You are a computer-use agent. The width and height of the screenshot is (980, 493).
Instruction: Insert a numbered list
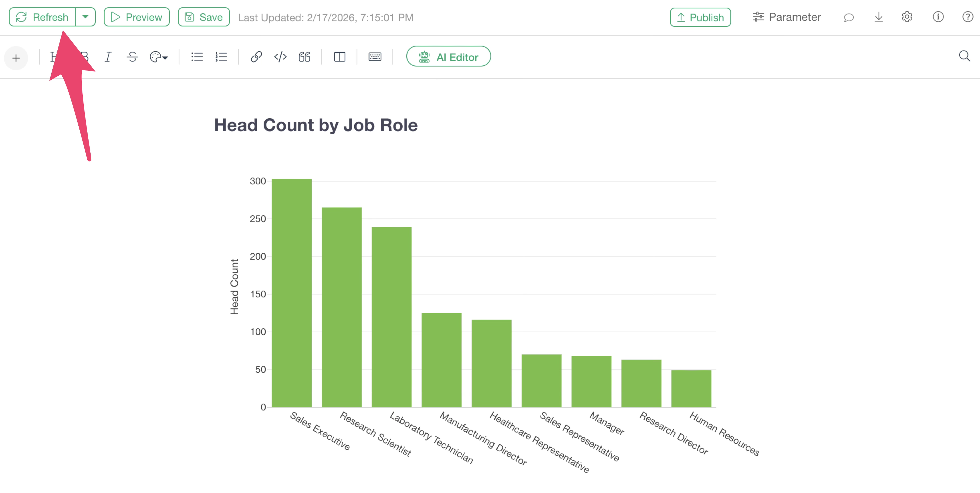(221, 57)
